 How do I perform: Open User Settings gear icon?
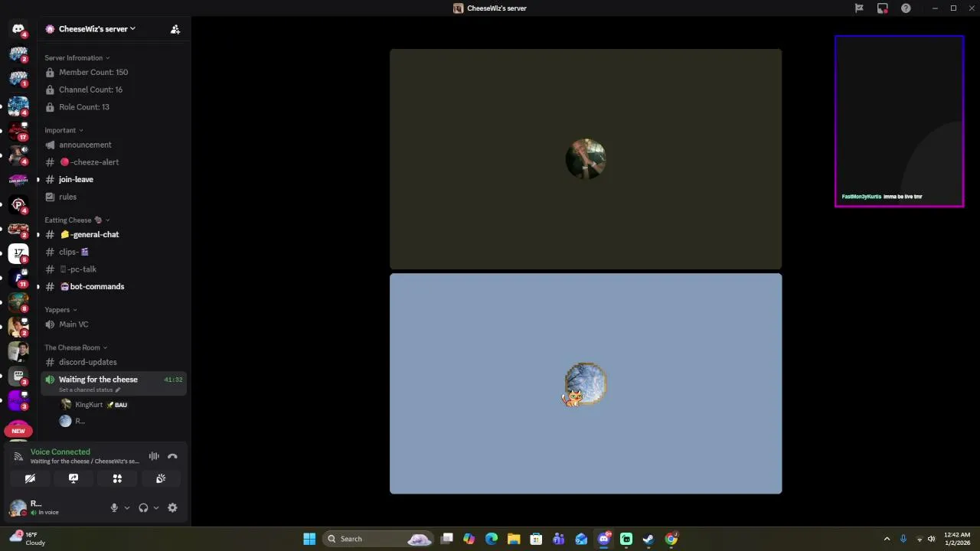pyautogui.click(x=172, y=507)
